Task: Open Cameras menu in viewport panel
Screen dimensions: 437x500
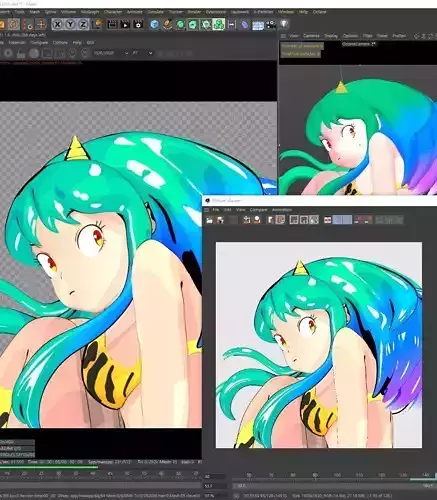Action: (x=311, y=36)
